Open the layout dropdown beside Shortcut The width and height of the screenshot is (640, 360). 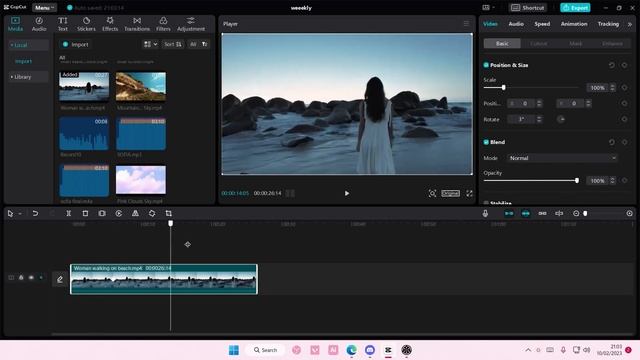pos(488,7)
